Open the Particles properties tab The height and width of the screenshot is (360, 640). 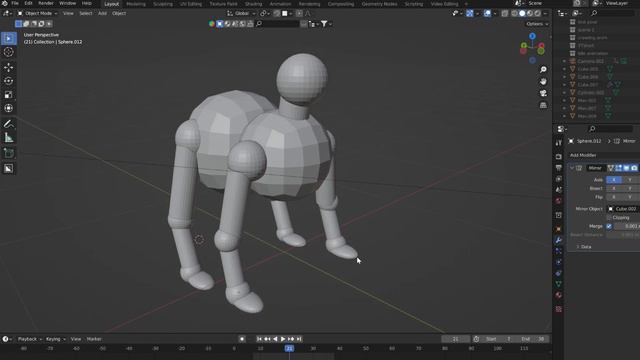pos(559,251)
